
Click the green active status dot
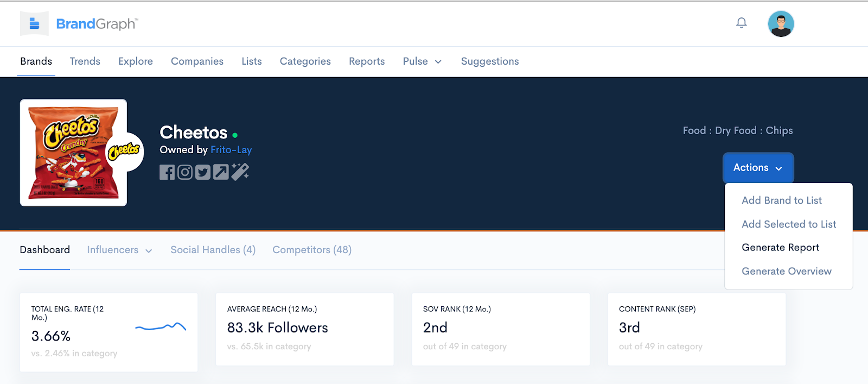(235, 135)
